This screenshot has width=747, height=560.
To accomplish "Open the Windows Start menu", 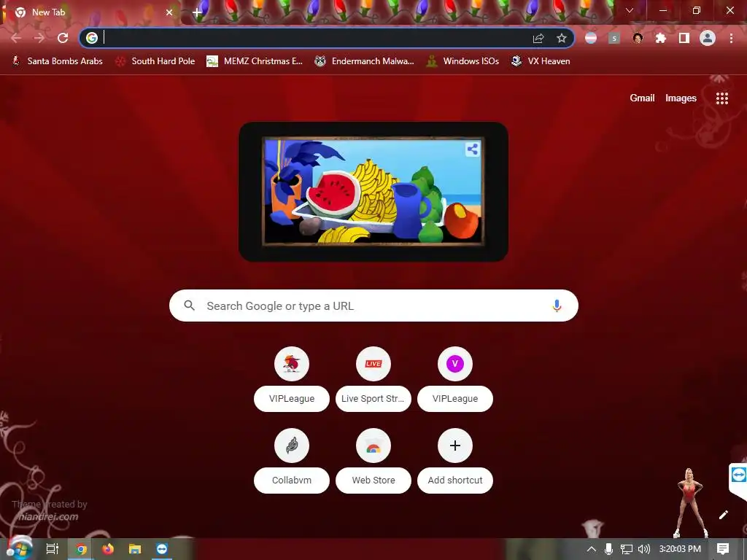I will point(19,549).
